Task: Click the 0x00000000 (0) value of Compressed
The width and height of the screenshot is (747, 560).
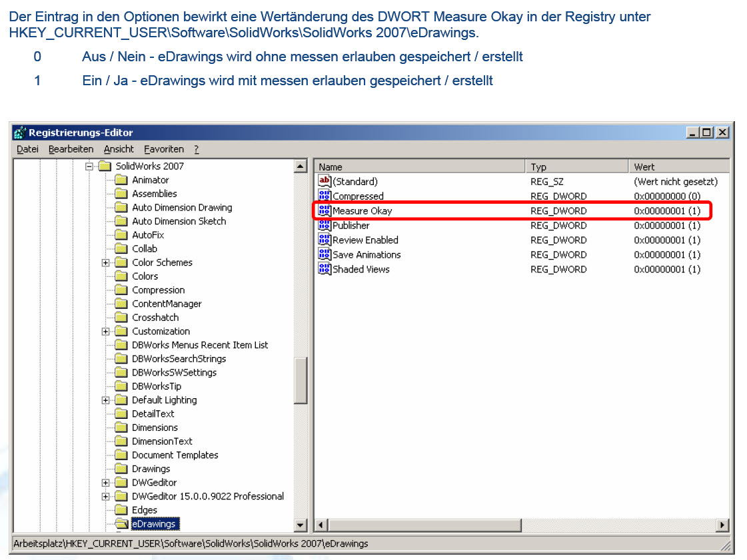Action: [667, 196]
